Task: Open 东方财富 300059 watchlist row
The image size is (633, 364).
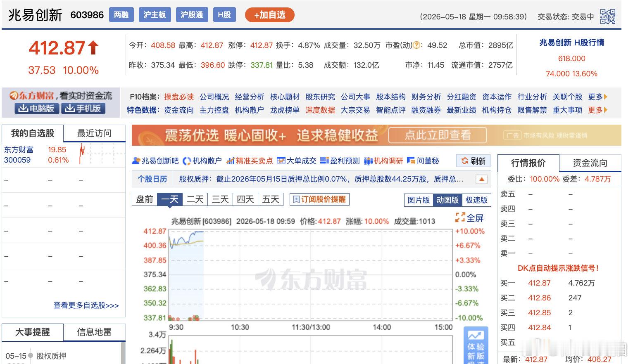Action: click(64, 155)
